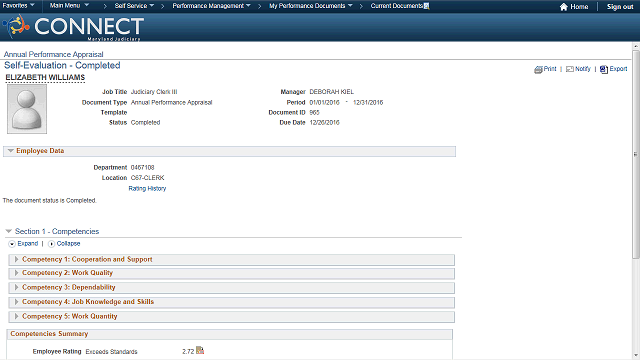
Task: Click the Notify envelope icon
Action: (x=570, y=69)
